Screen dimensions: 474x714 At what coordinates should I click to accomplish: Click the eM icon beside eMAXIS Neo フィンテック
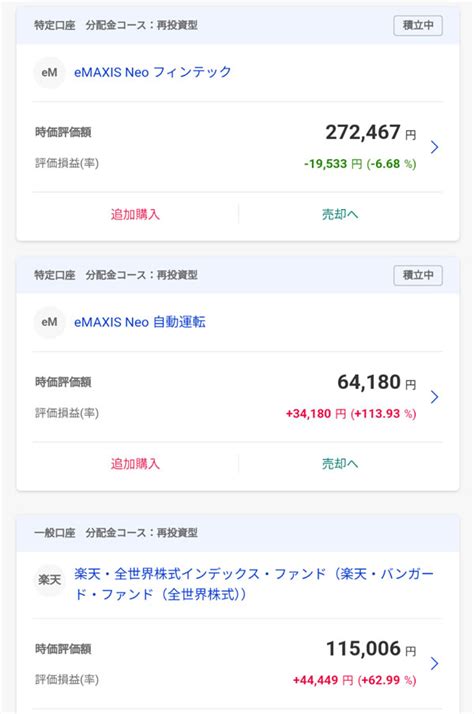pos(49,72)
